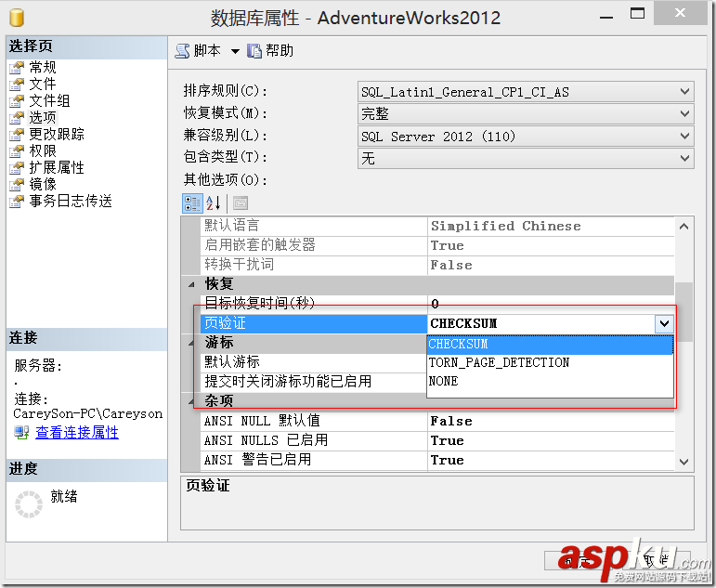Open the 恢复模式 dropdown showing 完整
Viewport: 716px width, 588px height.
[526, 113]
